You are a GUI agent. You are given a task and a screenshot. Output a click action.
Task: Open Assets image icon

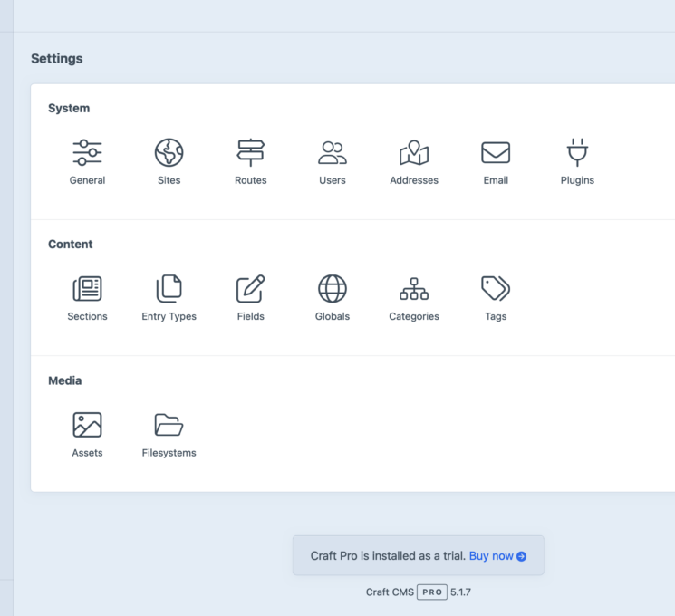pyautogui.click(x=87, y=425)
